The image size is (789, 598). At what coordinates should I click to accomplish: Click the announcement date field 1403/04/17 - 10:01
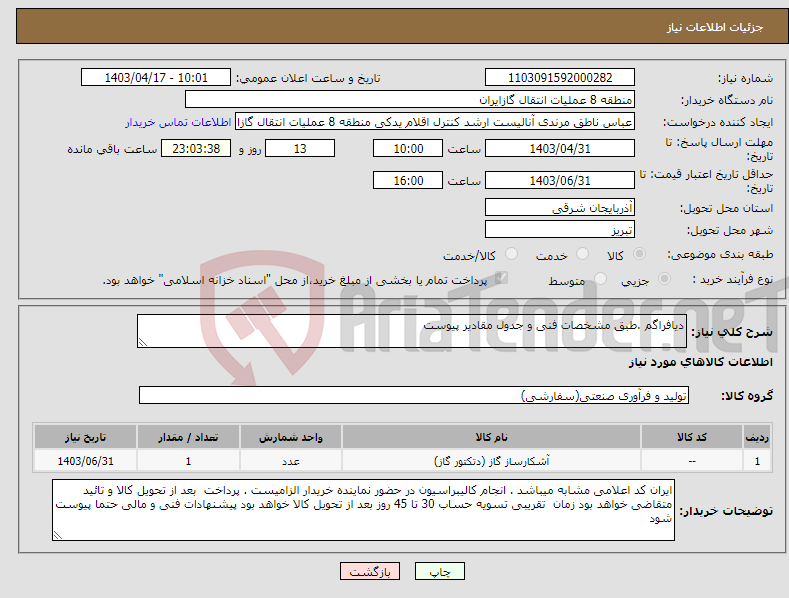(155, 78)
